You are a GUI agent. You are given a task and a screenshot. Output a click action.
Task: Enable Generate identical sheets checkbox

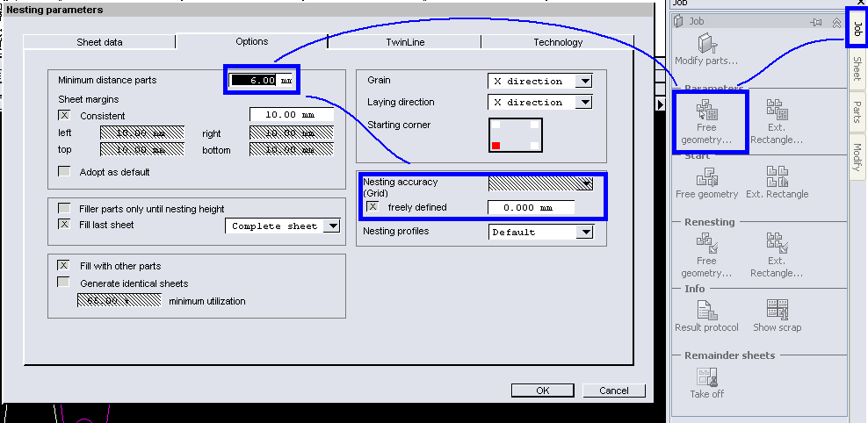click(64, 283)
